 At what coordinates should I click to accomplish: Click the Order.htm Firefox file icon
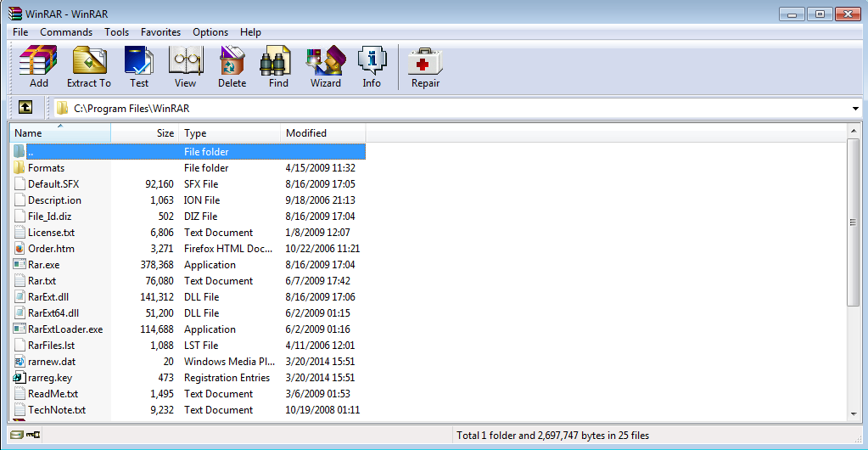click(20, 248)
